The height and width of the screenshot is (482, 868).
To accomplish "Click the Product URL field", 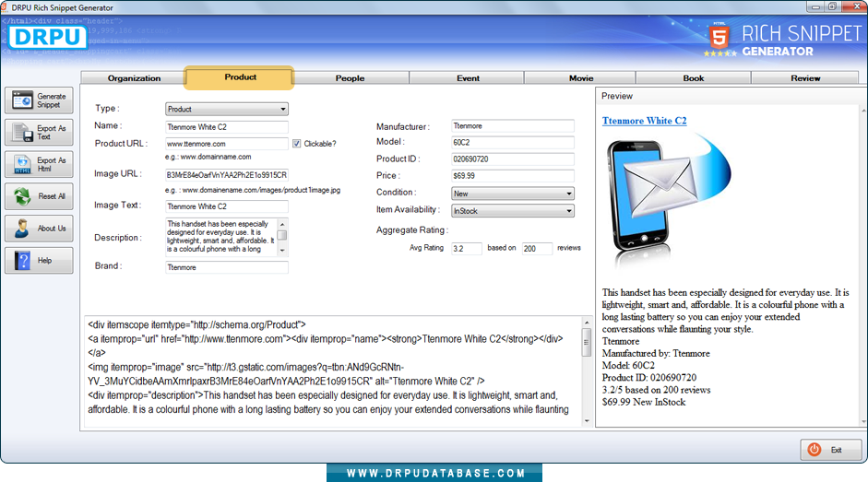I will 226,144.
